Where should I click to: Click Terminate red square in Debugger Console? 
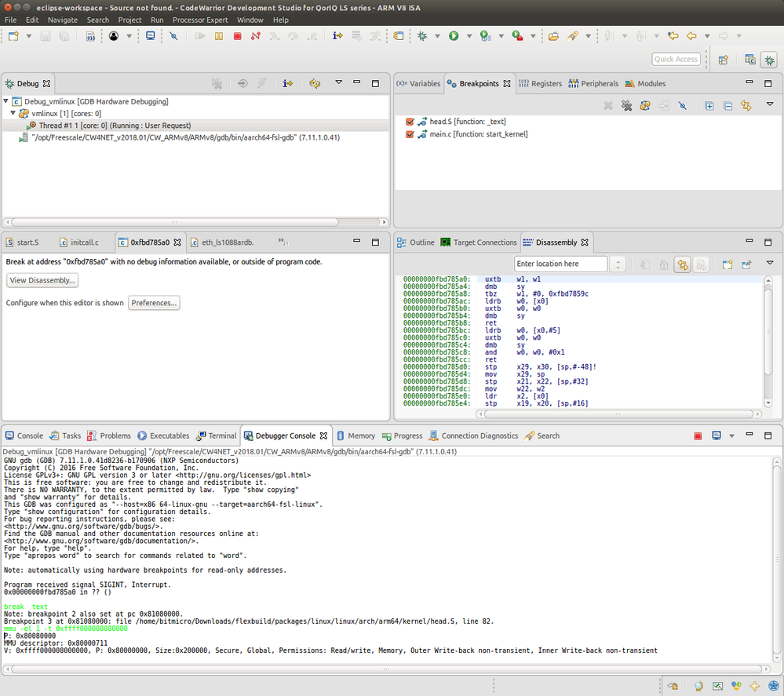point(698,436)
